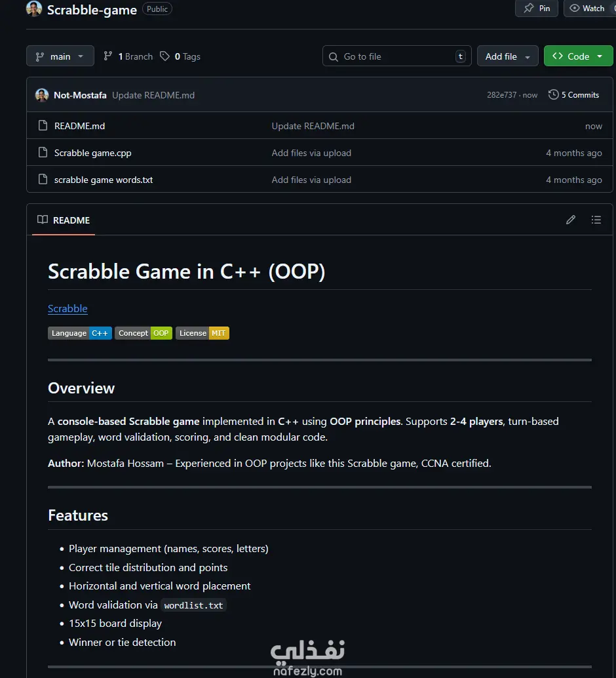Viewport: 616px width, 678px height.
Task: Click the Not-Mostafa avatar in commit row
Action: (42, 95)
